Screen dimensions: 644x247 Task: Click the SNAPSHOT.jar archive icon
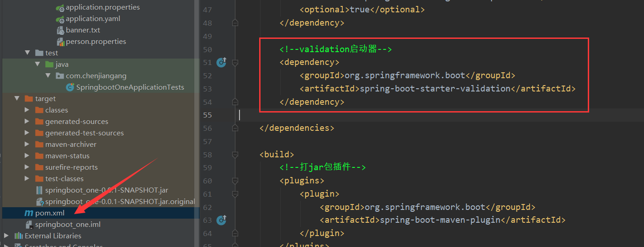(x=39, y=190)
